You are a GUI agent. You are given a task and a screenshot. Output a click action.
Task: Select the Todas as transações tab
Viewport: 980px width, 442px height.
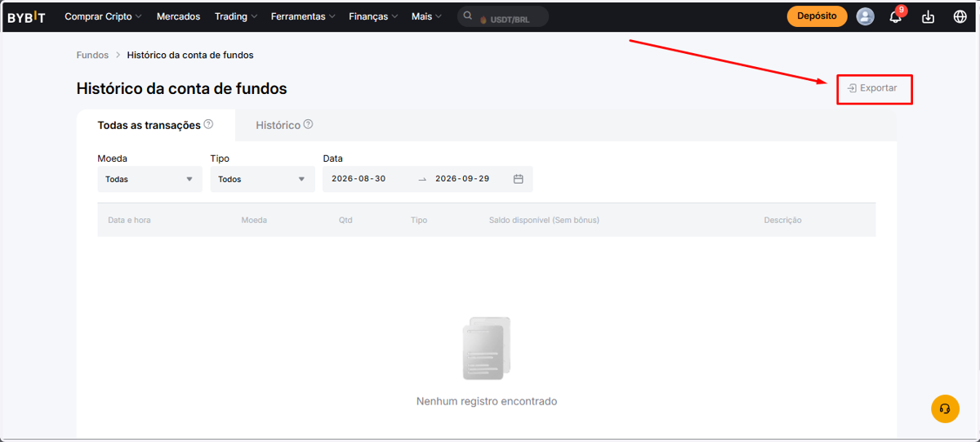click(x=155, y=125)
